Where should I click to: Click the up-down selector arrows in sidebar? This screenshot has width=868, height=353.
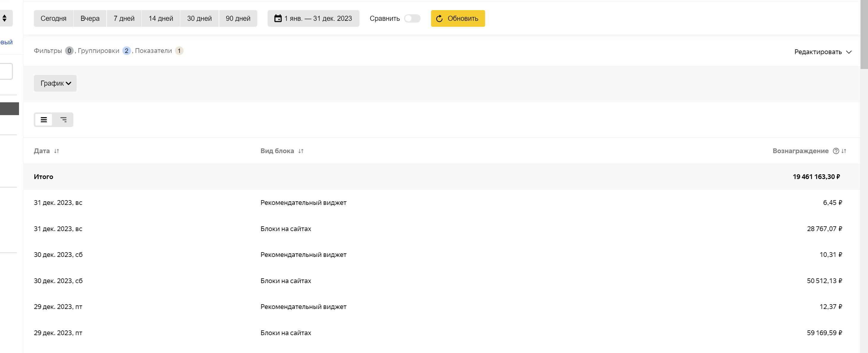coord(4,18)
